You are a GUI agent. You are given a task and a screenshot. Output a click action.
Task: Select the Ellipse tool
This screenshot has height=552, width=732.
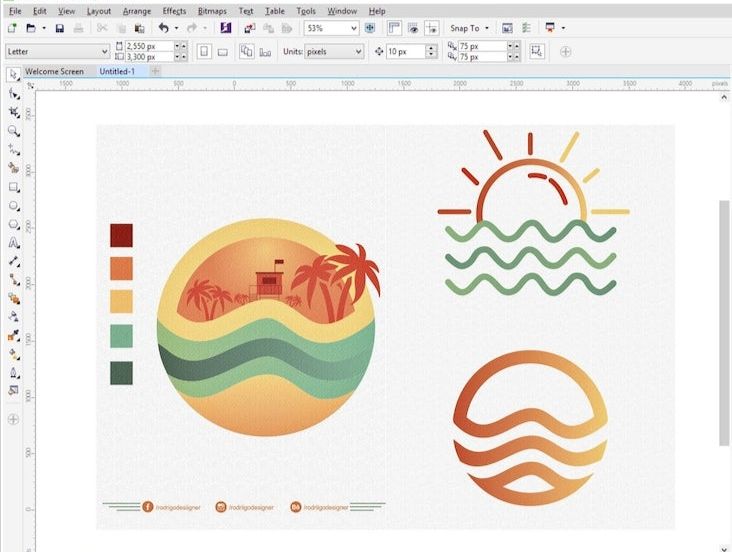coord(14,205)
